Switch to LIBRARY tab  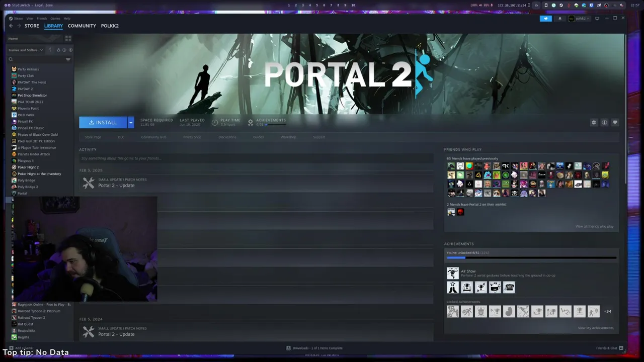[53, 26]
